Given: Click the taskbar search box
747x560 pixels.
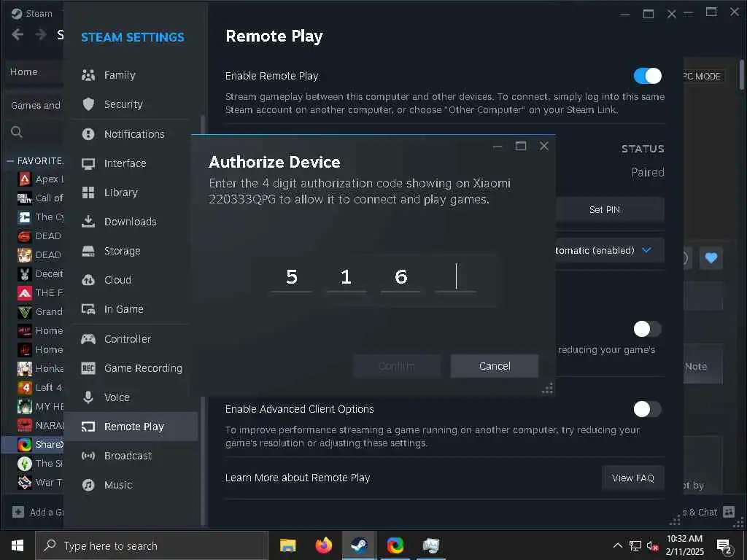Looking at the screenshot, I should [x=152, y=545].
